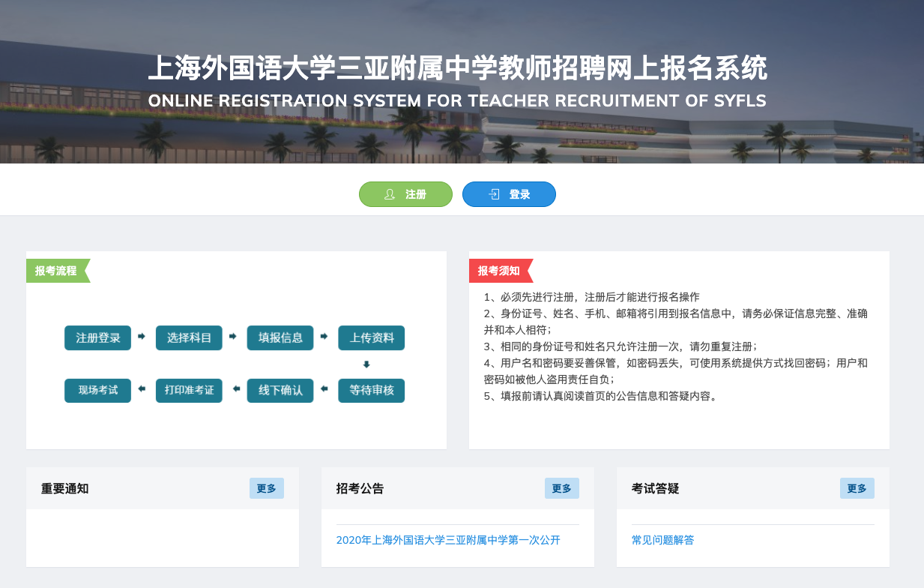
Task: Click the user icon in 注册 button
Action: 390,194
